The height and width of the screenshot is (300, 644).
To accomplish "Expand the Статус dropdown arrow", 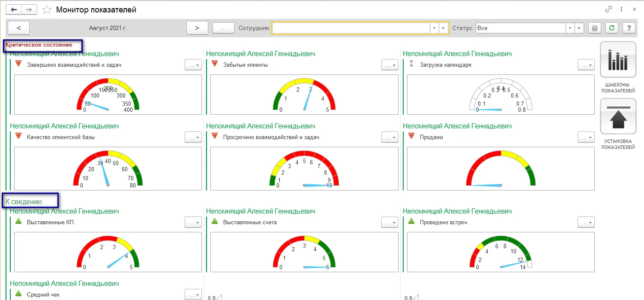I will click(570, 28).
